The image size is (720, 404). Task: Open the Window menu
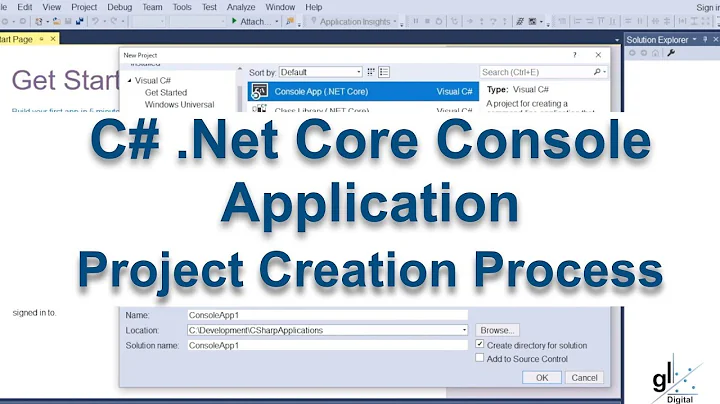click(x=280, y=7)
